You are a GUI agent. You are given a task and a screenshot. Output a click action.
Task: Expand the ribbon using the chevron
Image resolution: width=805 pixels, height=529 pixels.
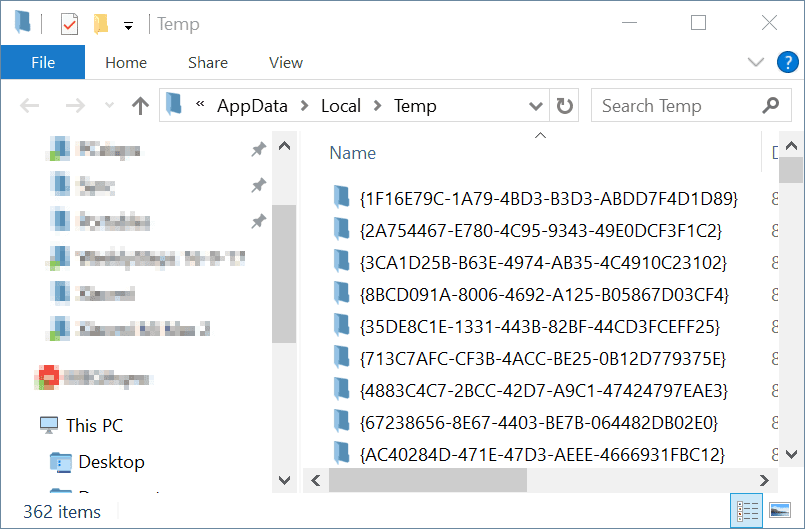coord(756,62)
